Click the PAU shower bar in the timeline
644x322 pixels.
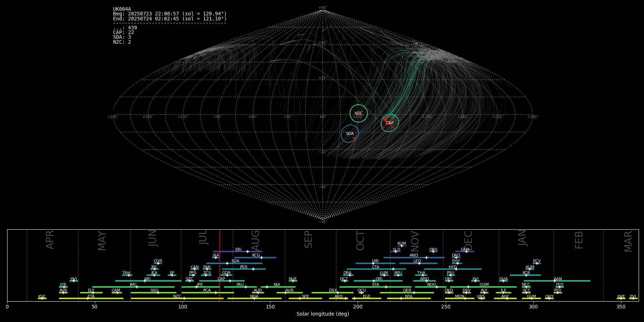coord(240,287)
